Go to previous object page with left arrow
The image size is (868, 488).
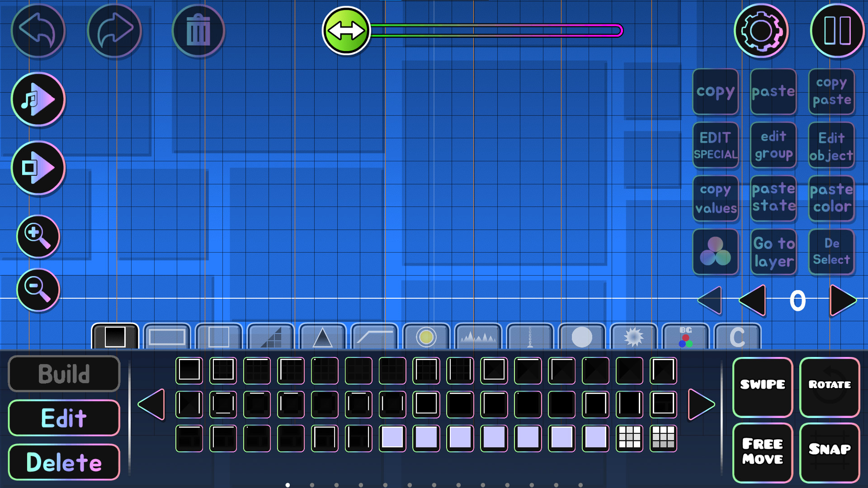coord(151,404)
